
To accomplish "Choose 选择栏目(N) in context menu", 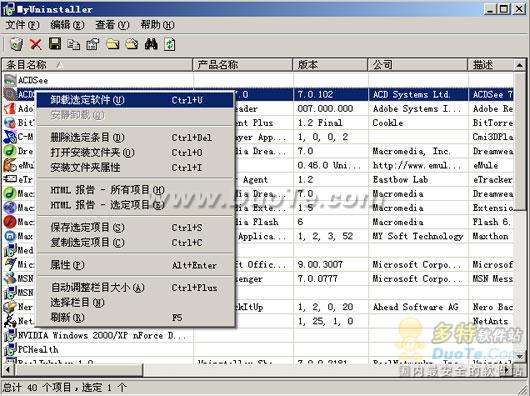I will pos(135,303).
